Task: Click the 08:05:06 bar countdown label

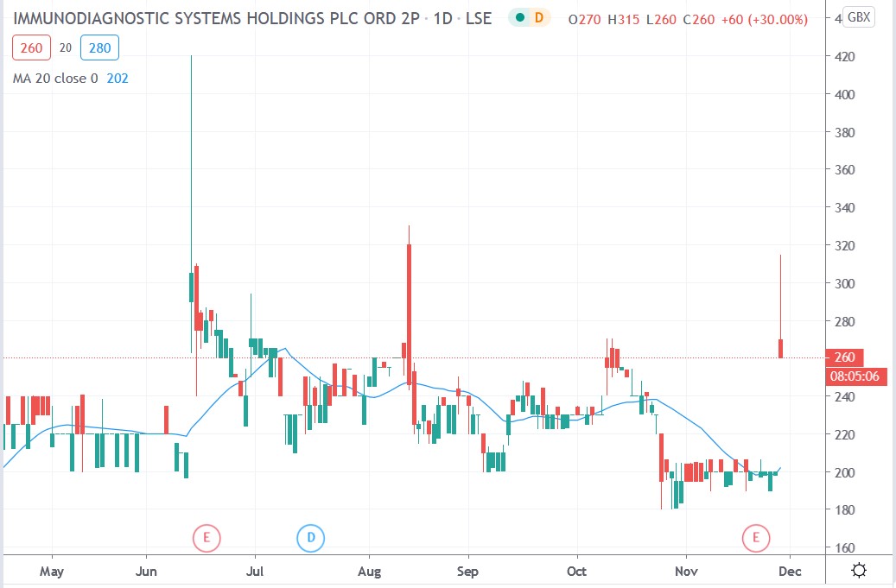Action: pyautogui.click(x=855, y=376)
